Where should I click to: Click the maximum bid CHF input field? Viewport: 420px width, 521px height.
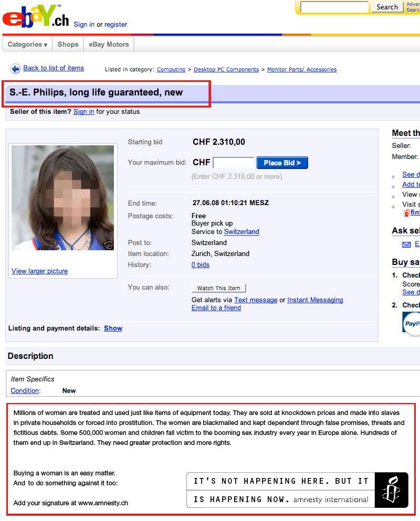coord(234,163)
